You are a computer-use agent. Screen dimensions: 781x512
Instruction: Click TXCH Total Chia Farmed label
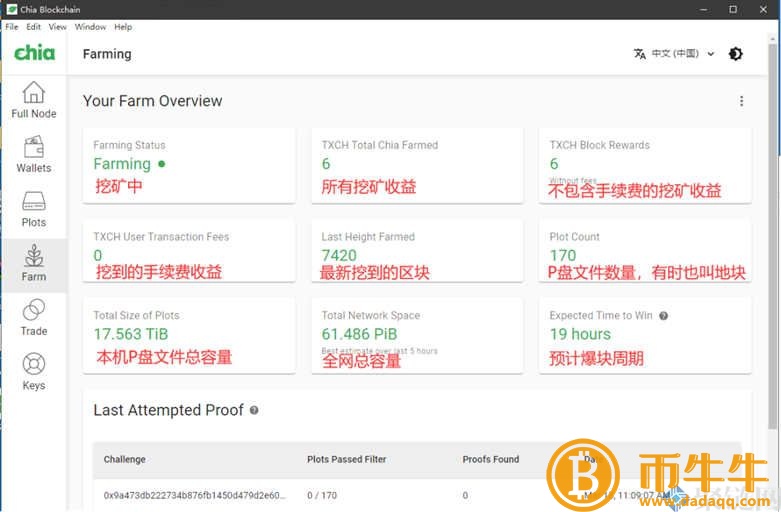tap(380, 145)
